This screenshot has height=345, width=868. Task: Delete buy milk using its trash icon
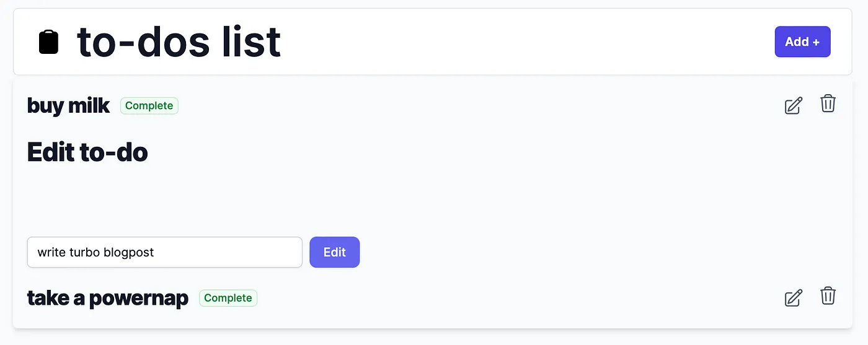[x=828, y=103]
